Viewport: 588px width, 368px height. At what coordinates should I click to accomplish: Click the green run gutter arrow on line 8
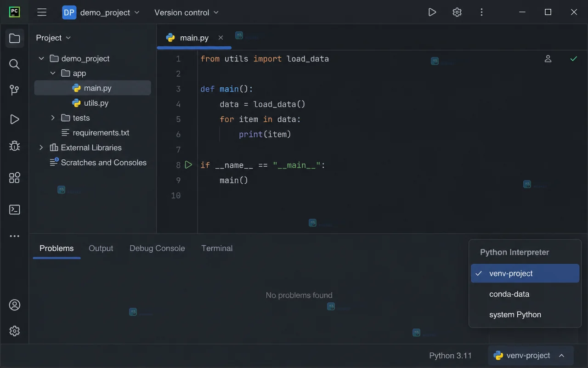click(x=188, y=165)
